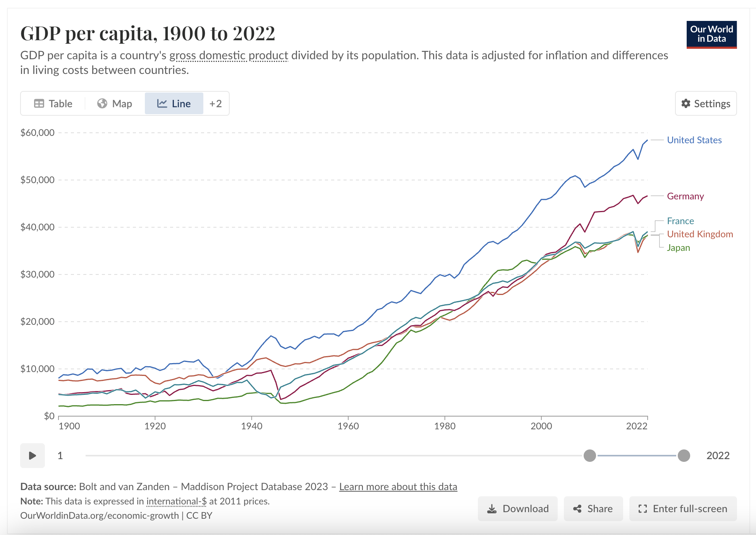Viewport: 756px width, 535px height.
Task: Select the Japan series label
Action: pyautogui.click(x=679, y=247)
